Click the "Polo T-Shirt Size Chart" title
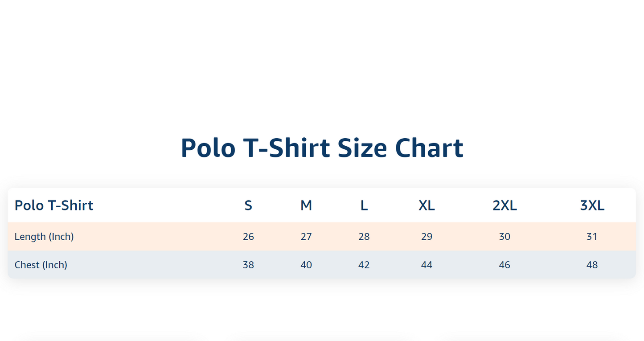Image resolution: width=644 pixels, height=341 pixels. (322, 148)
